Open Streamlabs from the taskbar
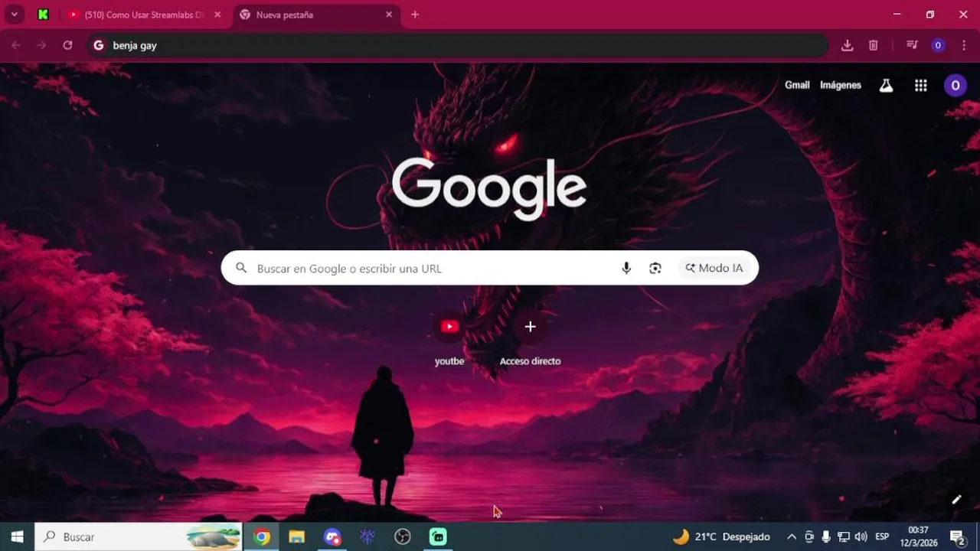The height and width of the screenshot is (551, 980). [x=438, y=536]
